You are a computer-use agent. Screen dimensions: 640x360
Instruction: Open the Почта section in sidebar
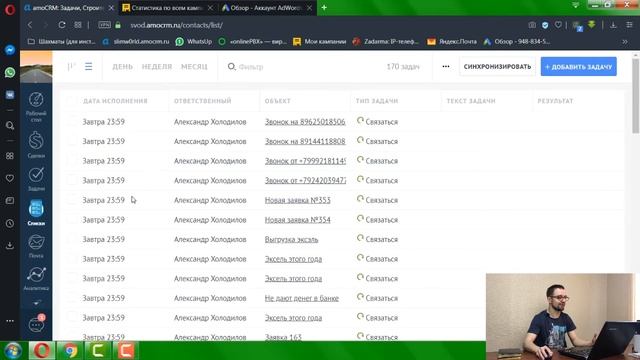click(x=36, y=246)
